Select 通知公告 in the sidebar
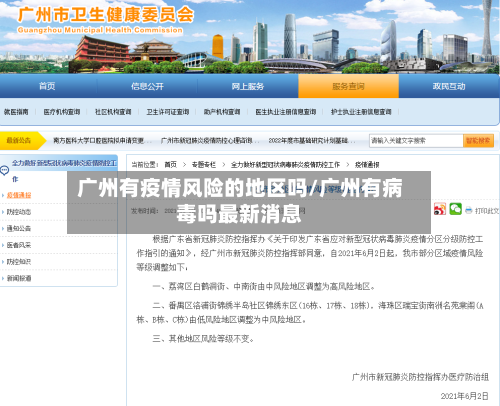 pyautogui.click(x=19, y=228)
